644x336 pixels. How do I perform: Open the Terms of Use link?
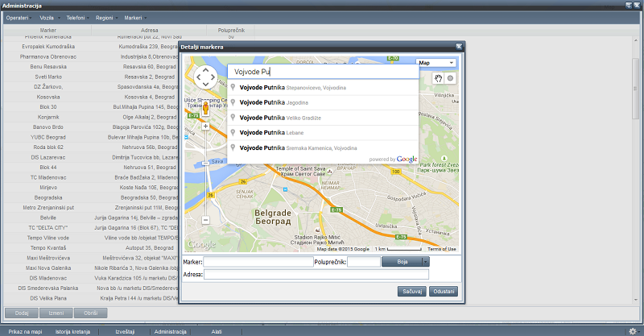point(441,249)
